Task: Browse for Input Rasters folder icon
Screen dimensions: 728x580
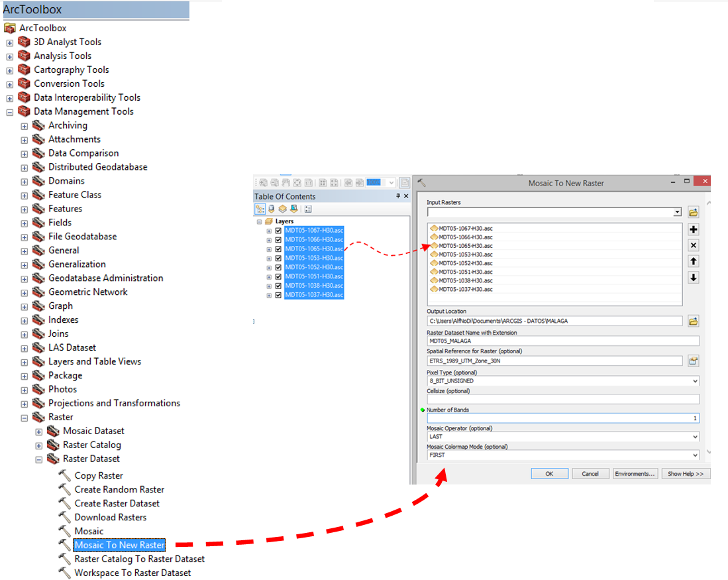Action: click(x=693, y=212)
